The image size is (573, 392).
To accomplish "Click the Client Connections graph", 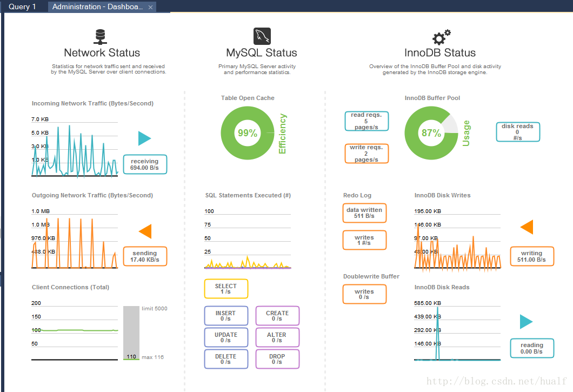I will click(x=75, y=331).
